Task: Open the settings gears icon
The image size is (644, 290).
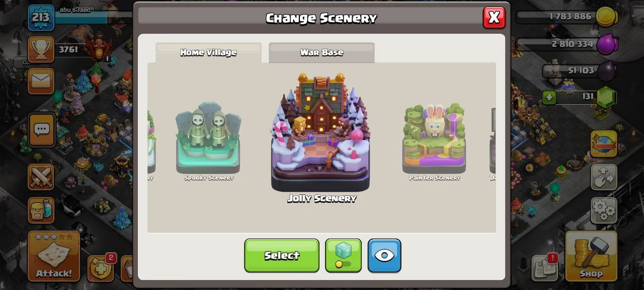Action: tap(604, 210)
